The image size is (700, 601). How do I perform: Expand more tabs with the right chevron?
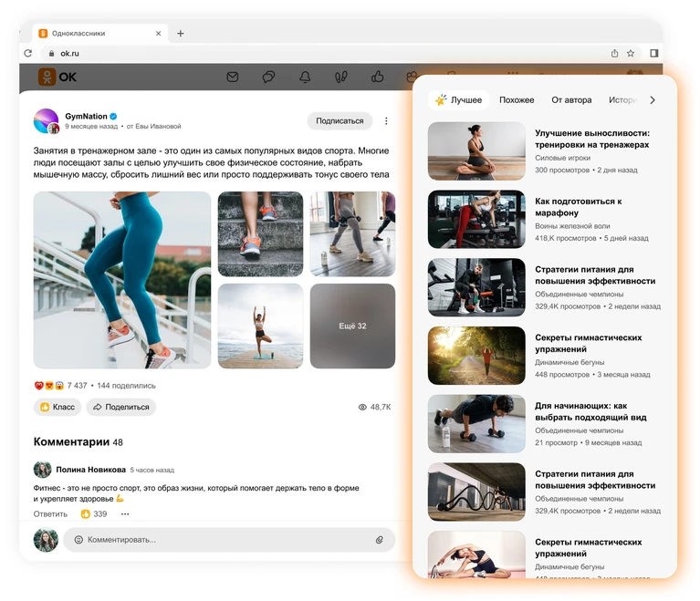point(653,100)
